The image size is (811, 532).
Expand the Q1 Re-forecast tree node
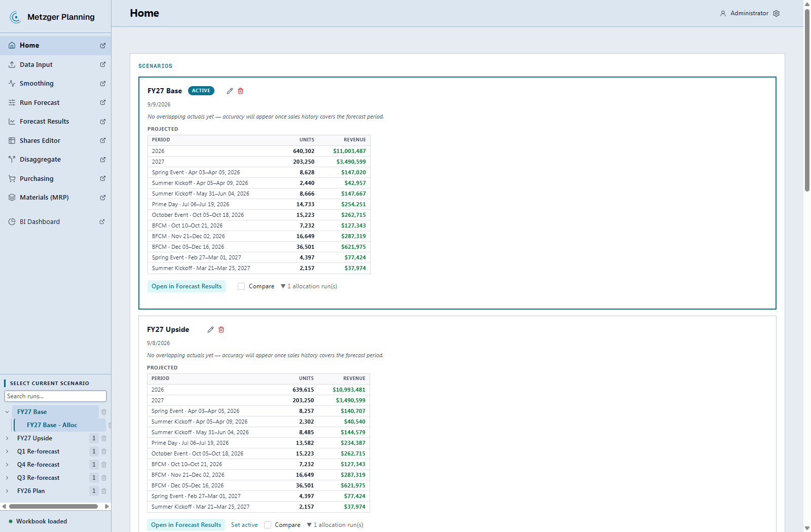coord(7,451)
